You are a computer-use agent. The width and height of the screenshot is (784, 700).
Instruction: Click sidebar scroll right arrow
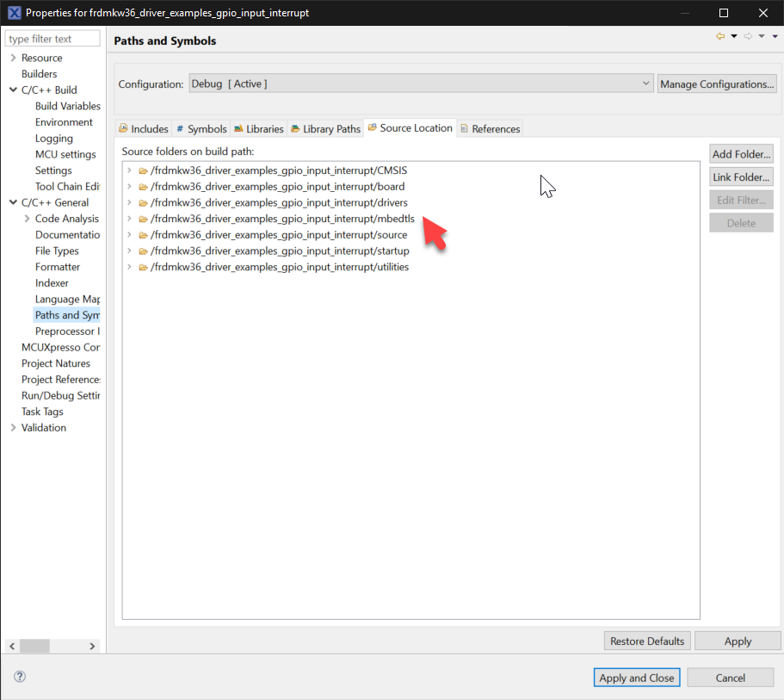[92, 646]
